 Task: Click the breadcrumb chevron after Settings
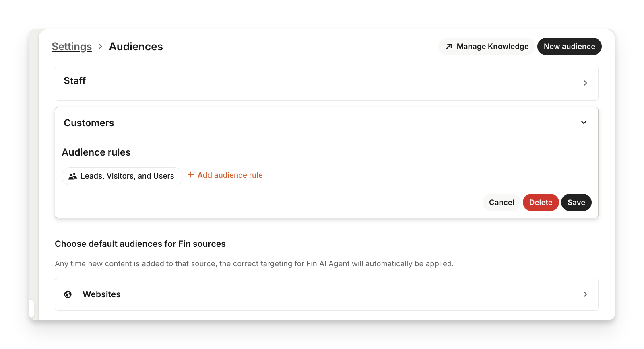click(100, 47)
